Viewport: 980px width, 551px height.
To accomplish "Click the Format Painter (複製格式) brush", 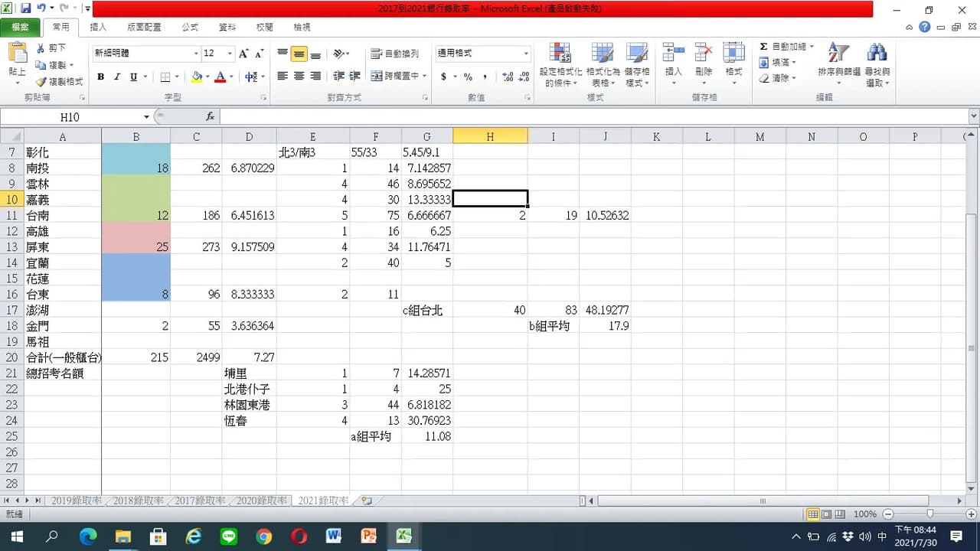I will pos(59,82).
